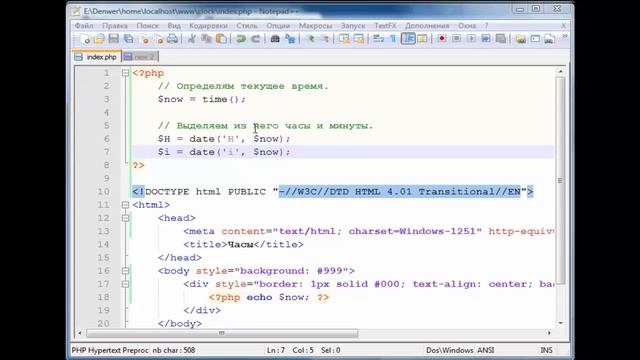Start macro recording with red dot

coord(442,39)
